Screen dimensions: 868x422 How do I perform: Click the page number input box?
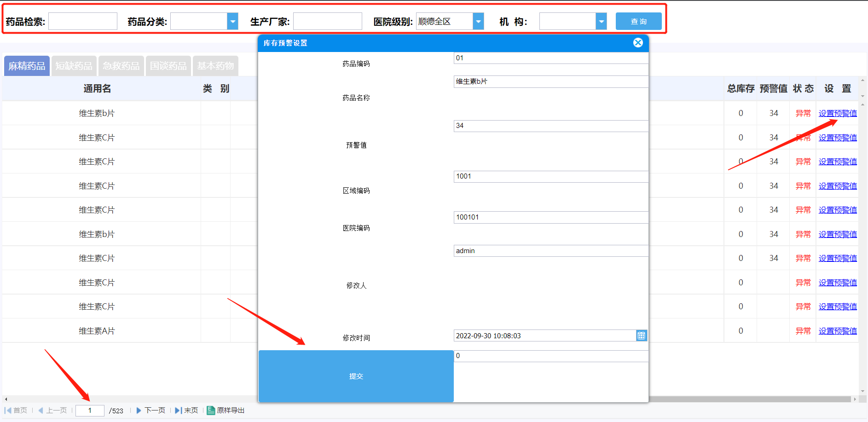tap(90, 410)
